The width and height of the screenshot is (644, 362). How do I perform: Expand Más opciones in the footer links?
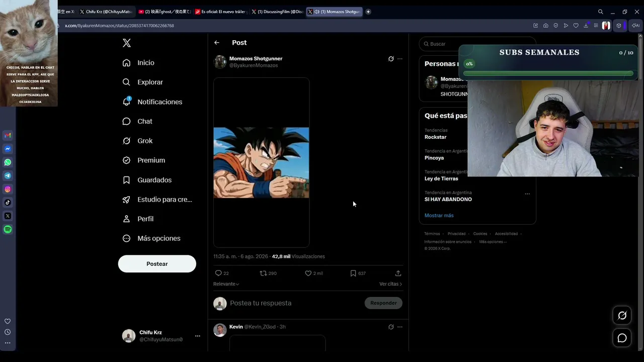coord(493,242)
